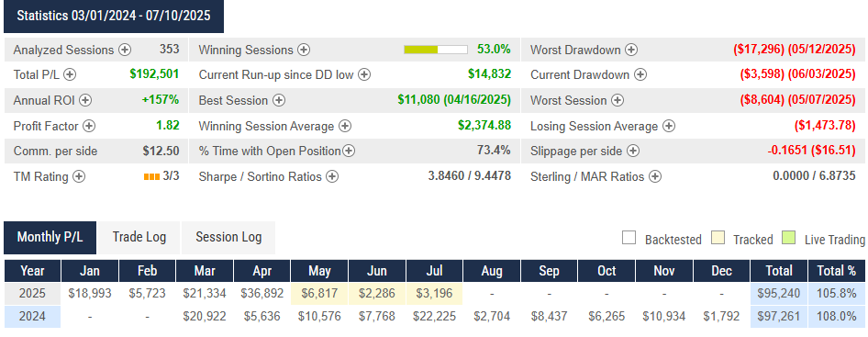This screenshot has width=868, height=337.
Task: Expand Losing Session Average info icon
Action: coord(669,126)
